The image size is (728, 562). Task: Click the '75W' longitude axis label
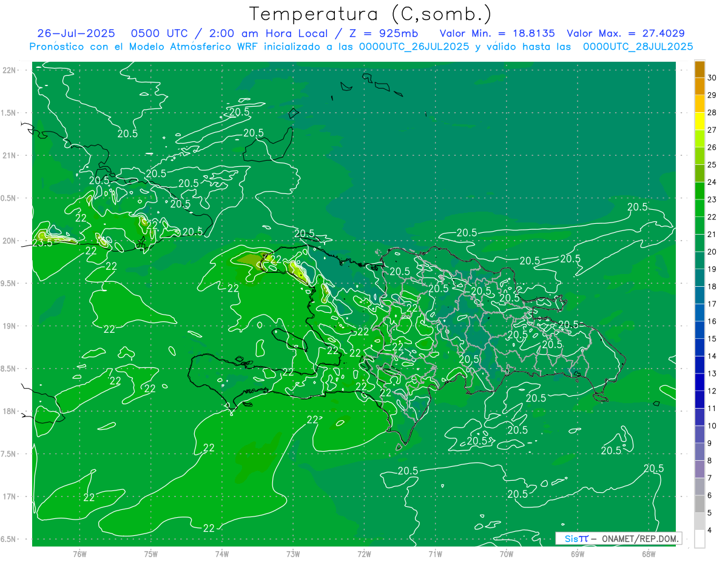[x=150, y=554]
